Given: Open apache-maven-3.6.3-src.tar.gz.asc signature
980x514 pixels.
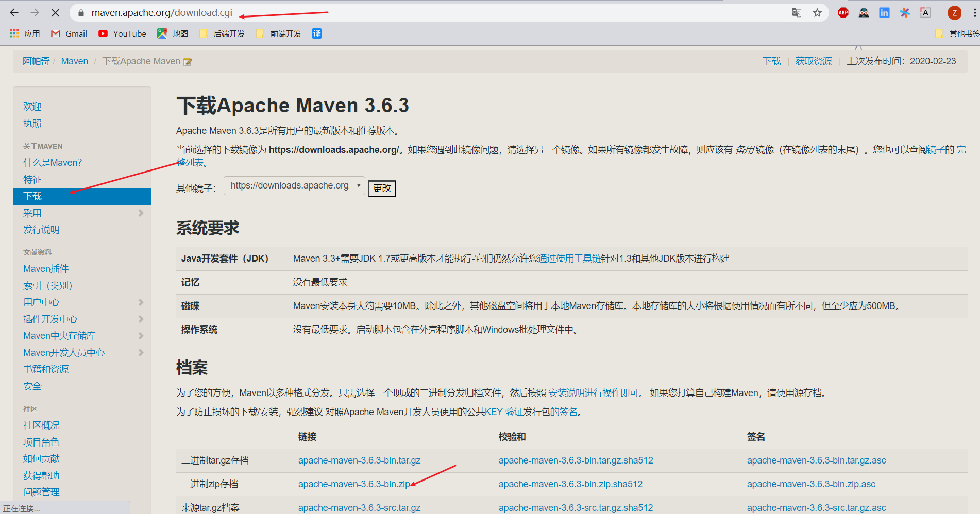Looking at the screenshot, I should click(x=817, y=508).
